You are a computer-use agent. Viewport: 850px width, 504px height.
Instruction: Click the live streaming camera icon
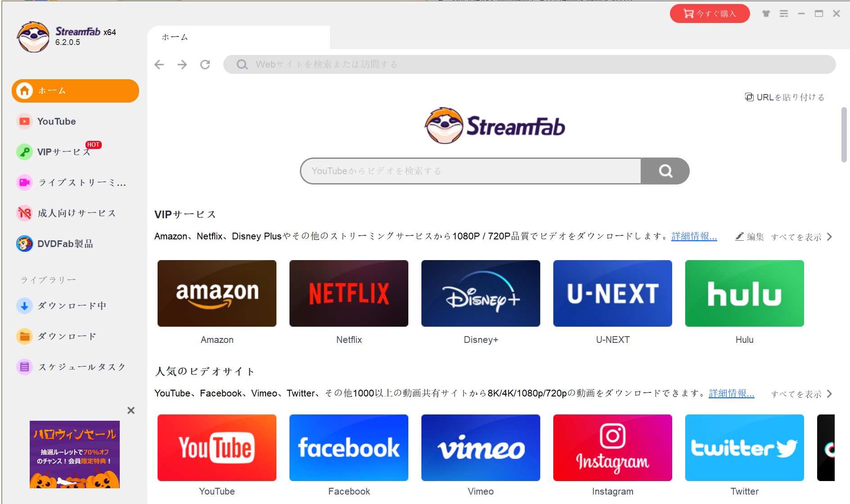coord(24,183)
